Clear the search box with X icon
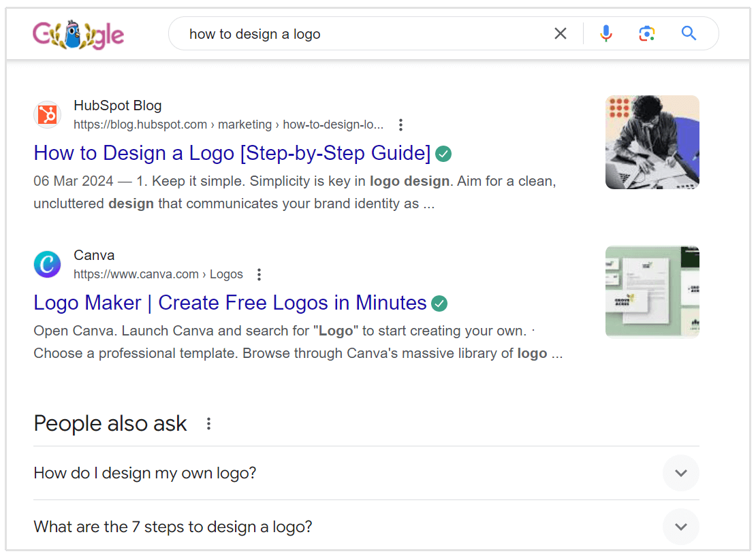 [561, 33]
